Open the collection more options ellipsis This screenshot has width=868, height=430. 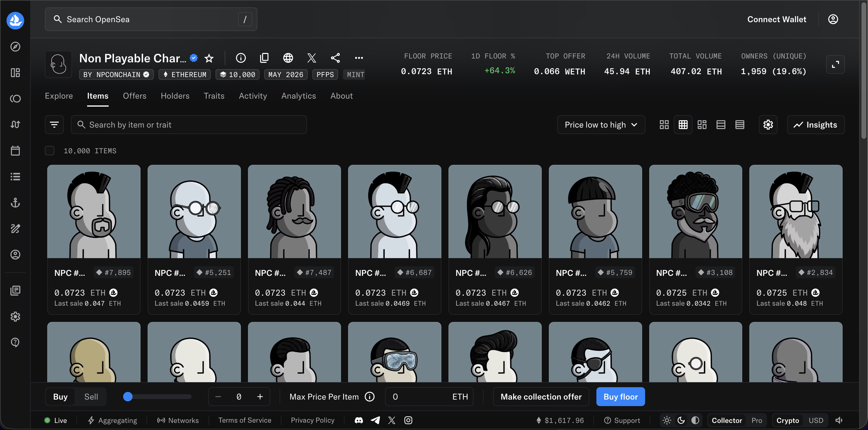pyautogui.click(x=359, y=58)
